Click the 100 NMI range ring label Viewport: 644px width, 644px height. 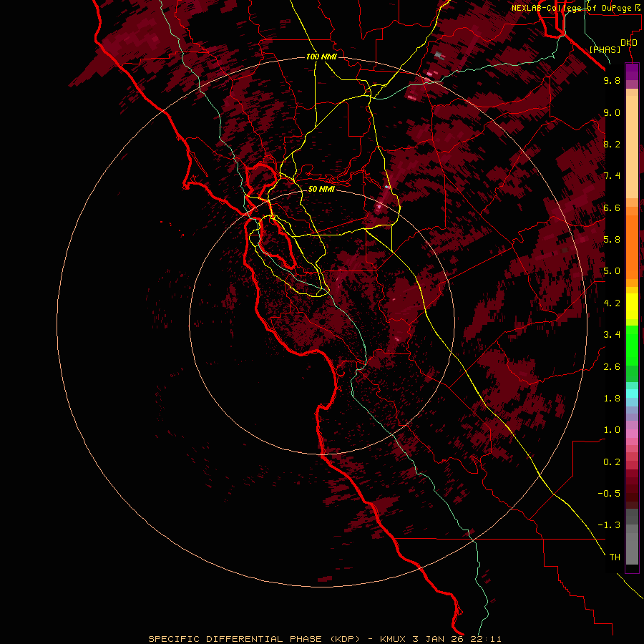point(321,57)
